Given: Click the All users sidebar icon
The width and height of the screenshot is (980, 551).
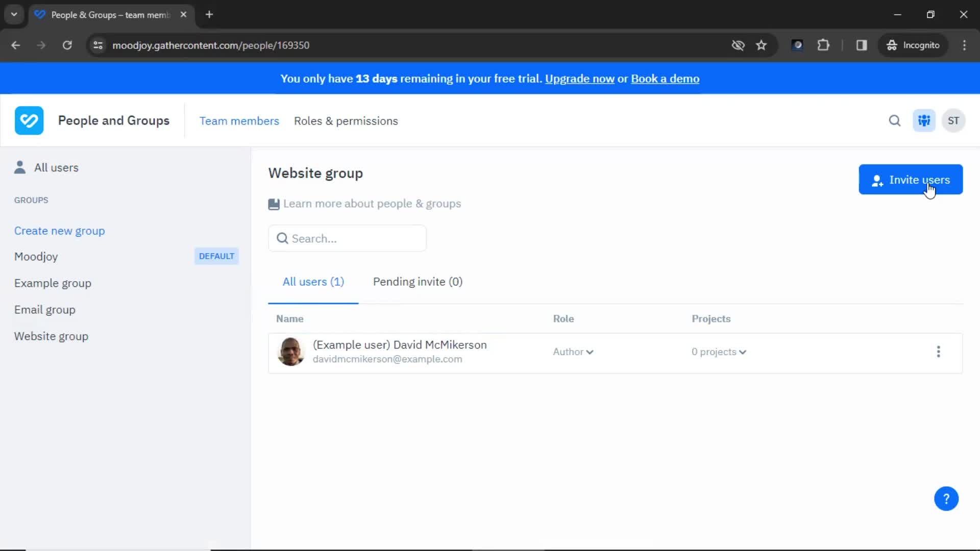Looking at the screenshot, I should [20, 167].
